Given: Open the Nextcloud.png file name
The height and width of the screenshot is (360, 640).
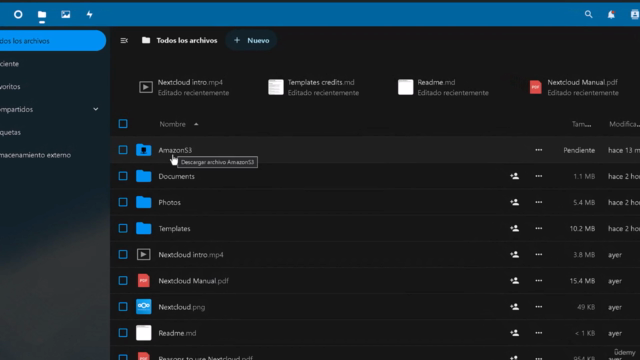Looking at the screenshot, I should pyautogui.click(x=182, y=307).
